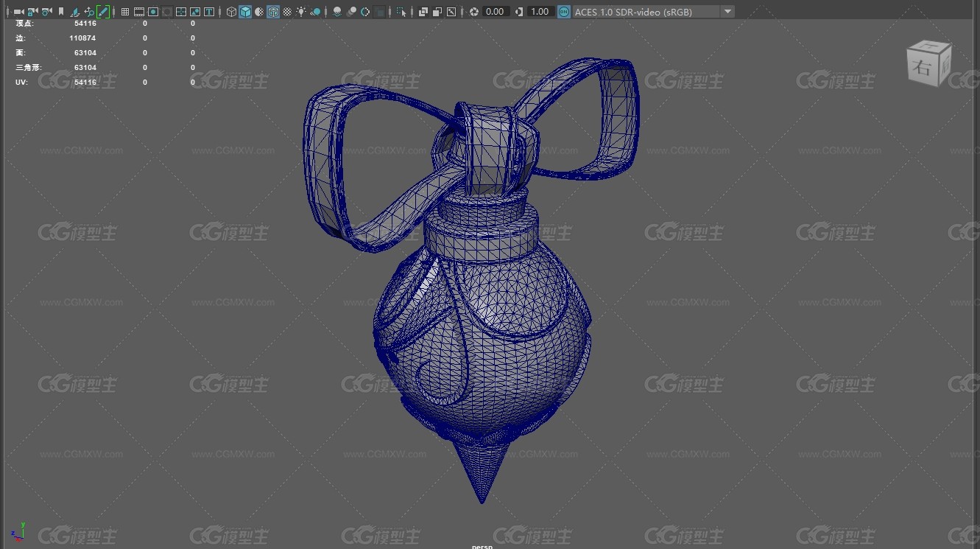Toggle 2D Pan/Zoom icon
This screenshot has width=980, height=549.
click(89, 12)
